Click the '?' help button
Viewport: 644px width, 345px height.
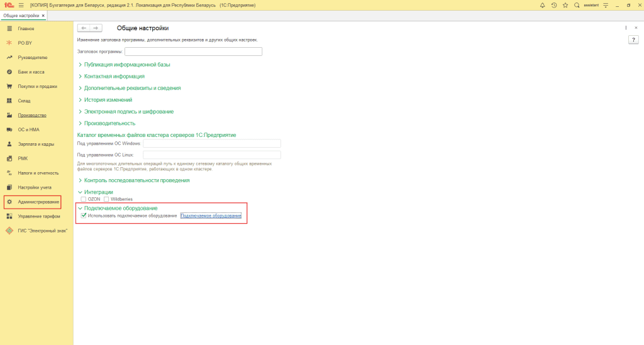click(633, 40)
